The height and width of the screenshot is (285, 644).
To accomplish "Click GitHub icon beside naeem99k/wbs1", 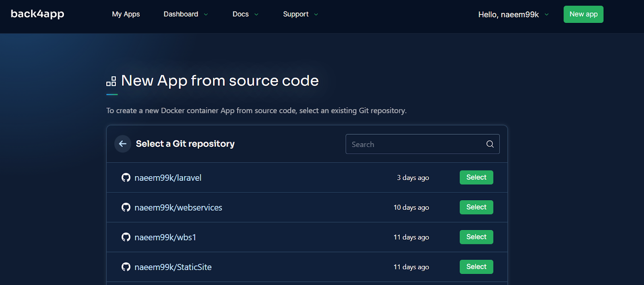I will point(126,237).
